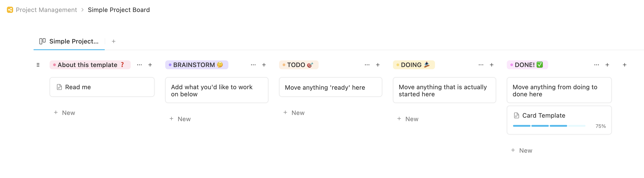
Task: Click the plus icon at far right to add group
Action: 624,65
